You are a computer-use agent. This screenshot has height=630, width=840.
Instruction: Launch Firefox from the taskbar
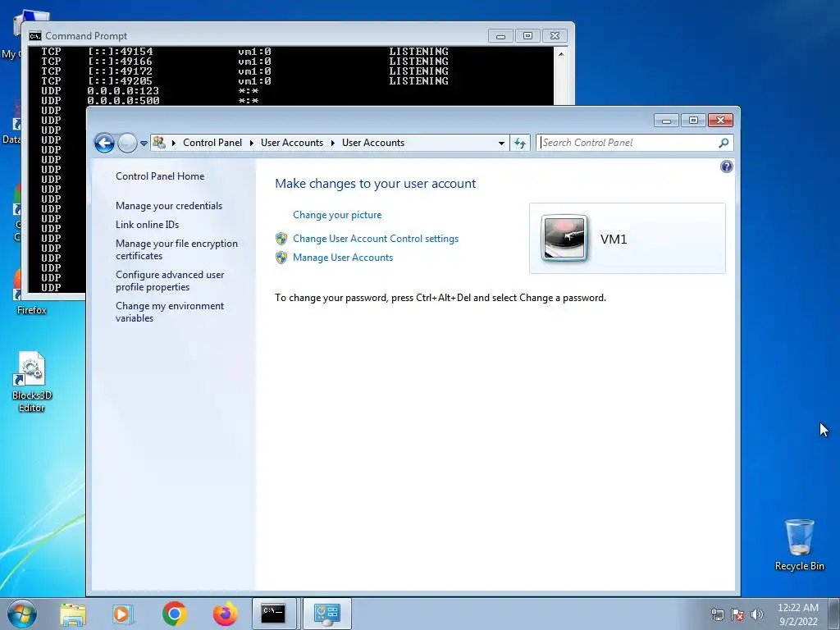click(225, 614)
